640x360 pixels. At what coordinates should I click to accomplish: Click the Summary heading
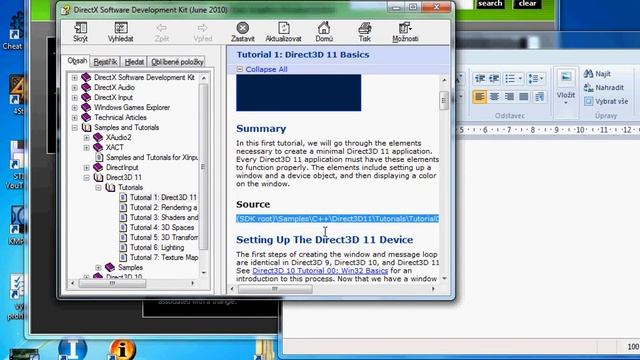(x=261, y=129)
